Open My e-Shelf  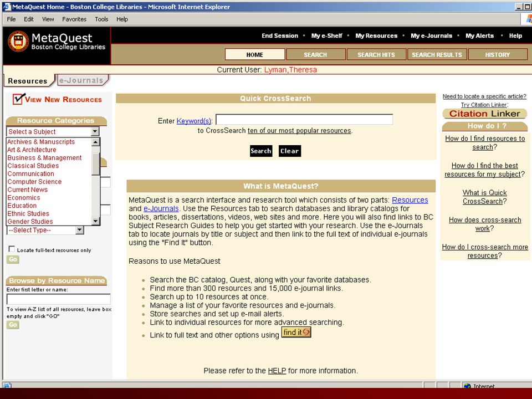coord(327,35)
